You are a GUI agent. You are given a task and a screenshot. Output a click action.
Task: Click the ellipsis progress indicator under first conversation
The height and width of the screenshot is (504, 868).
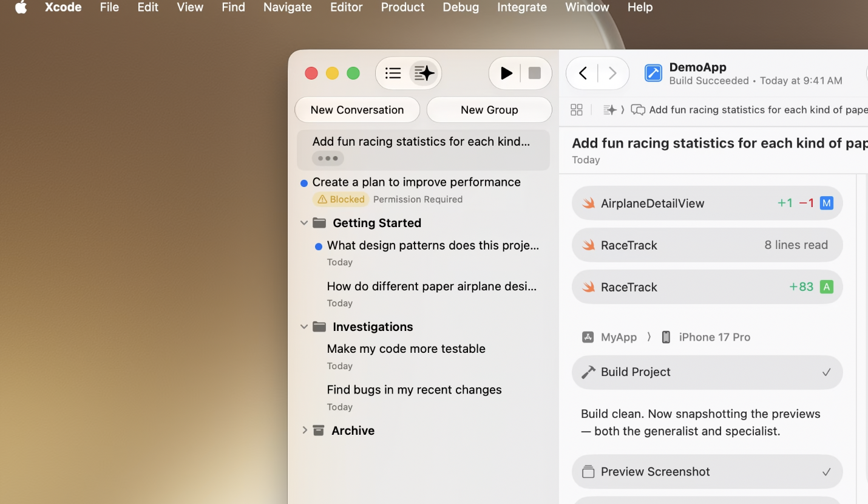pyautogui.click(x=328, y=158)
